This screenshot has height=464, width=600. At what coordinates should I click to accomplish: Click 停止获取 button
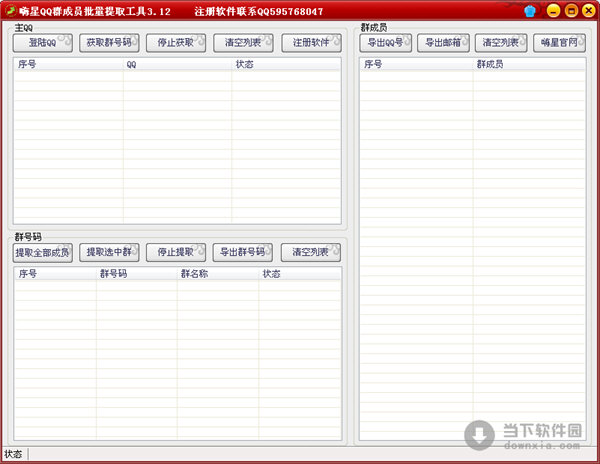(176, 43)
